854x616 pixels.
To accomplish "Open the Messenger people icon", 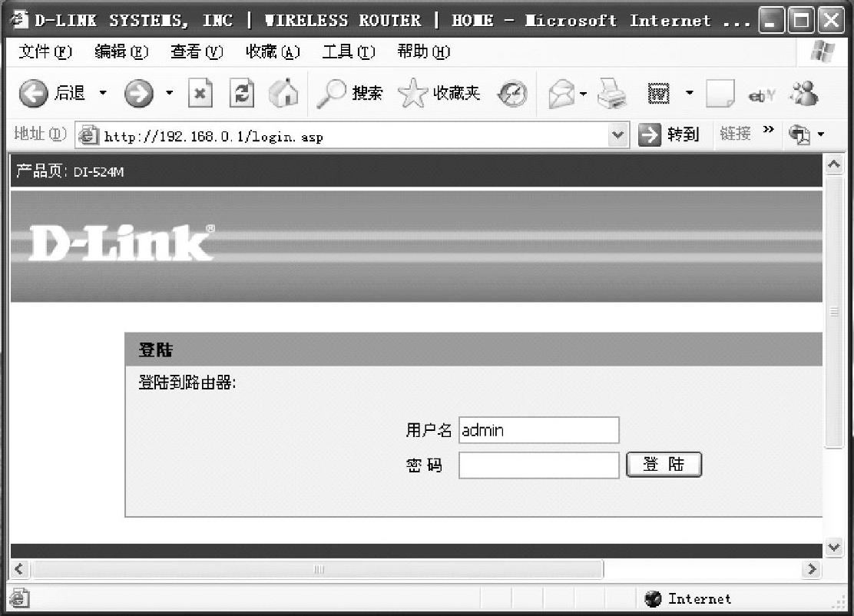I will pos(804,93).
